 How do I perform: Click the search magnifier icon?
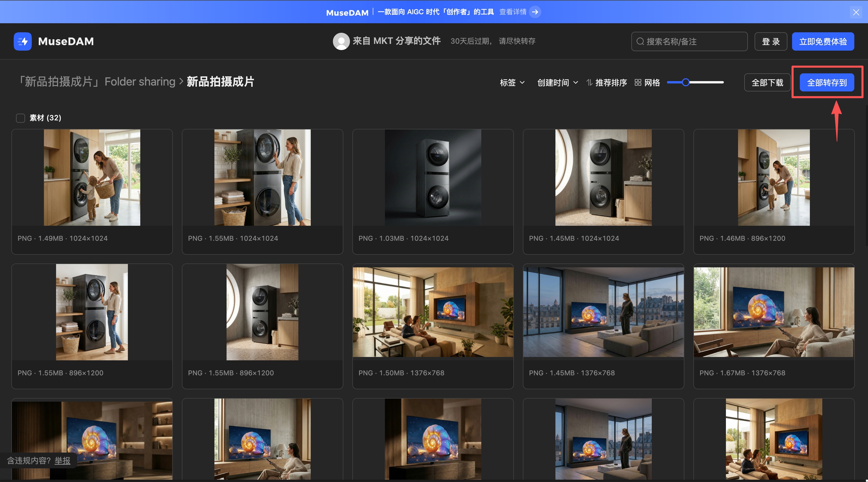tap(640, 41)
